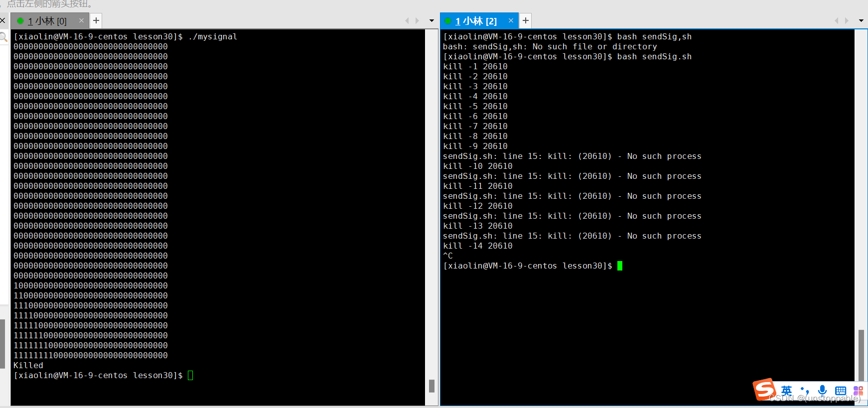
Task: Click the './mysignal' command text
Action: pyautogui.click(x=213, y=36)
